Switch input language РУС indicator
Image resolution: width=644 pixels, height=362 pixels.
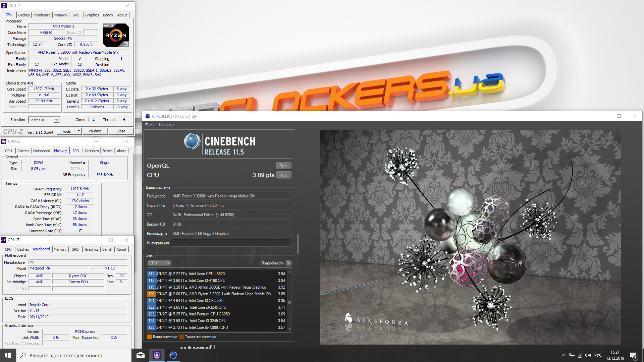(598, 355)
